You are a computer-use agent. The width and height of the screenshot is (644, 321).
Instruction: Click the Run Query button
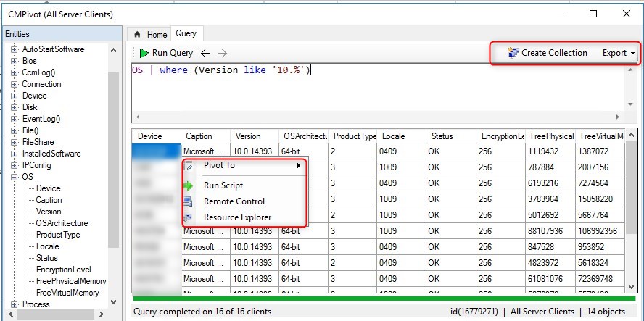coord(166,53)
